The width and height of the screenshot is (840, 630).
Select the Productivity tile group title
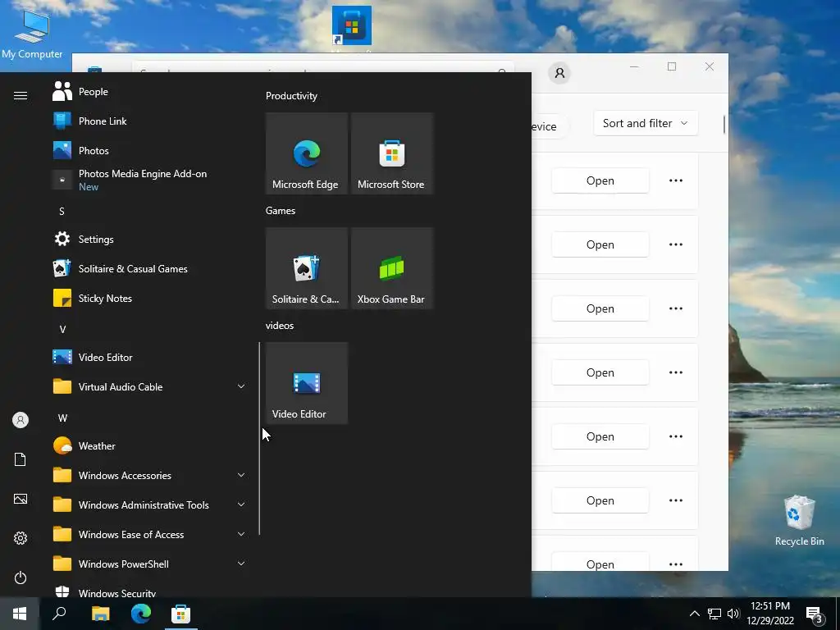291,96
